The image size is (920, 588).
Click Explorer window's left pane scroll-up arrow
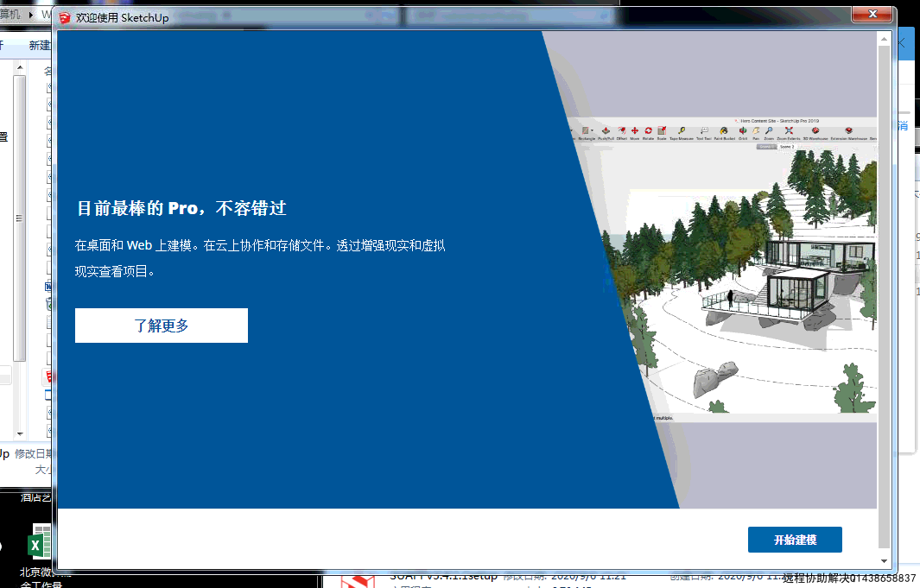[x=20, y=67]
